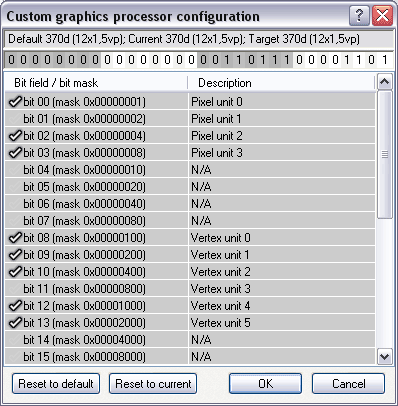The image size is (398, 406).
Task: Cancel the configuration dialog
Action: 348,384
